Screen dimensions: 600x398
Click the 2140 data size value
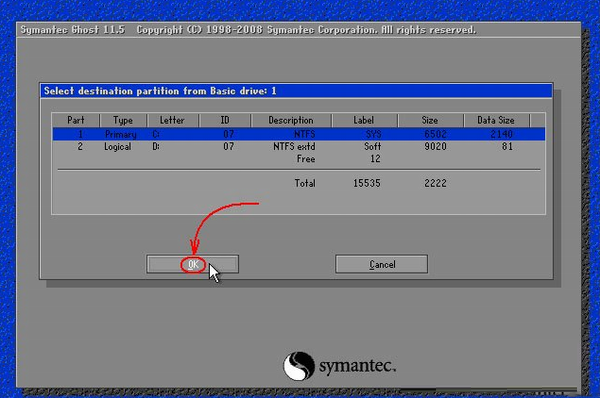coord(501,134)
